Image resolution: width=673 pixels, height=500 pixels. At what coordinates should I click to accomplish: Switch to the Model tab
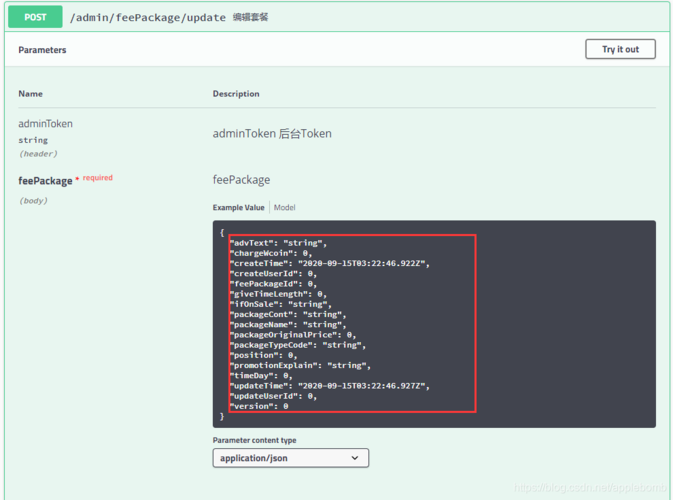(285, 208)
